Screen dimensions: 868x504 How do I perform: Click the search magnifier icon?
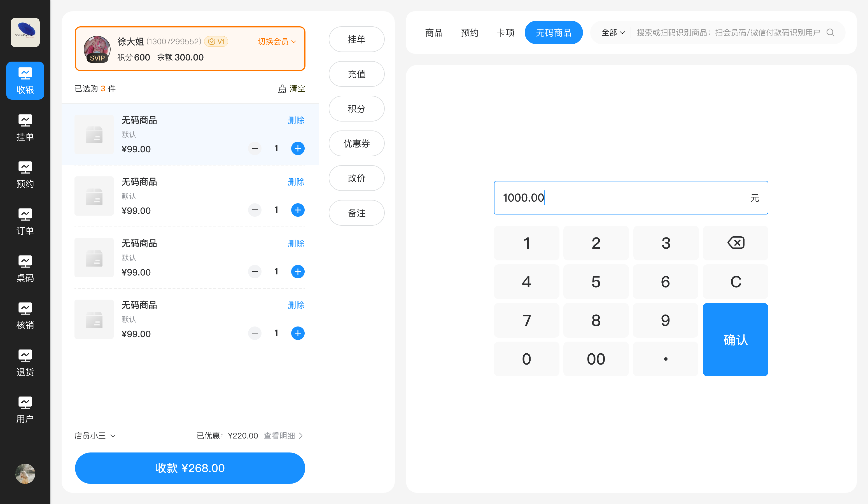click(830, 33)
